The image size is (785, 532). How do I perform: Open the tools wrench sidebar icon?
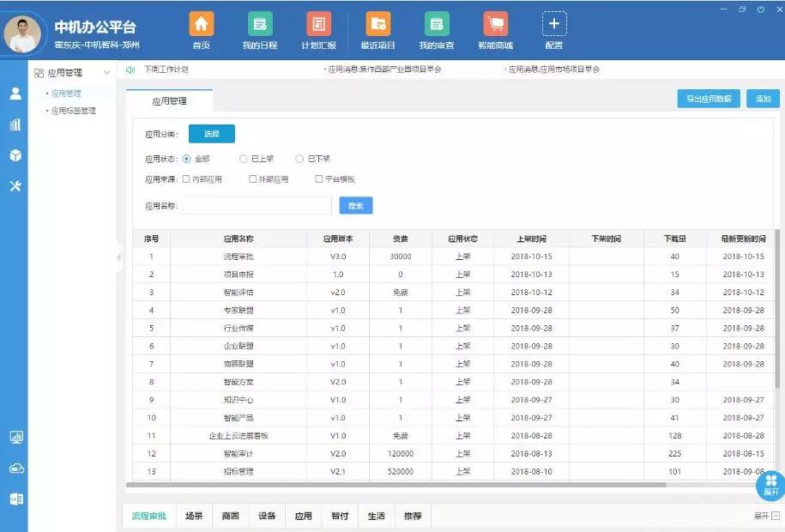(15, 186)
